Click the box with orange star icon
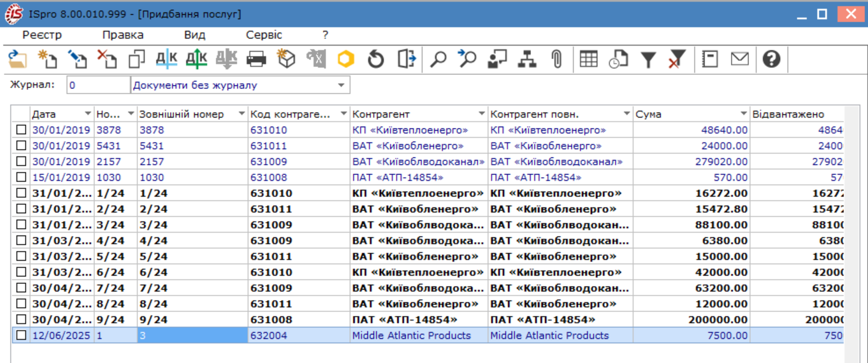Image resolution: width=868 pixels, height=363 pixels. coord(286,59)
